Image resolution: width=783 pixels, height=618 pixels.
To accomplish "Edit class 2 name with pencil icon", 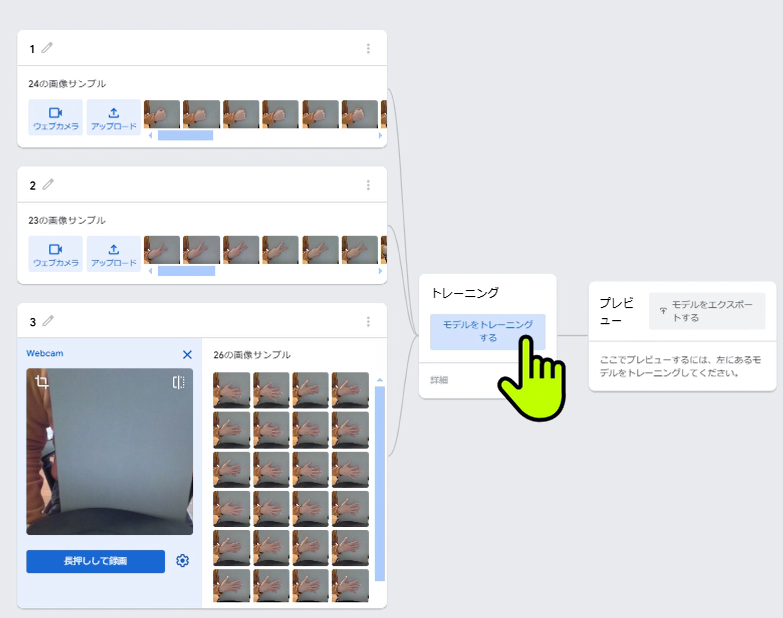I will point(48,184).
